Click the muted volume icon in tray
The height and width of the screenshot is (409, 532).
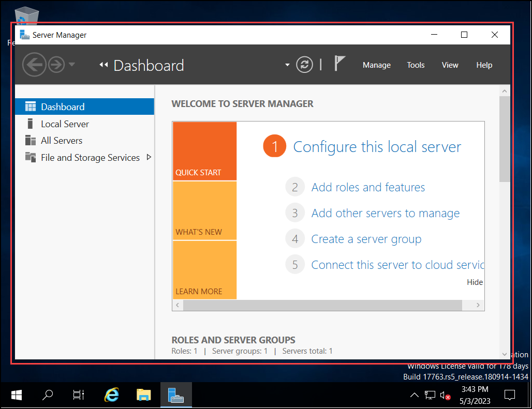[445, 396]
